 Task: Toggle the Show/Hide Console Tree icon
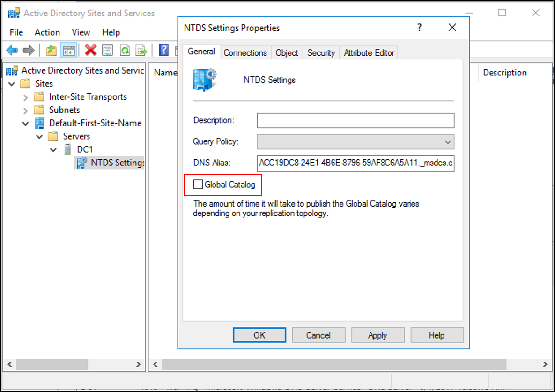[68, 50]
